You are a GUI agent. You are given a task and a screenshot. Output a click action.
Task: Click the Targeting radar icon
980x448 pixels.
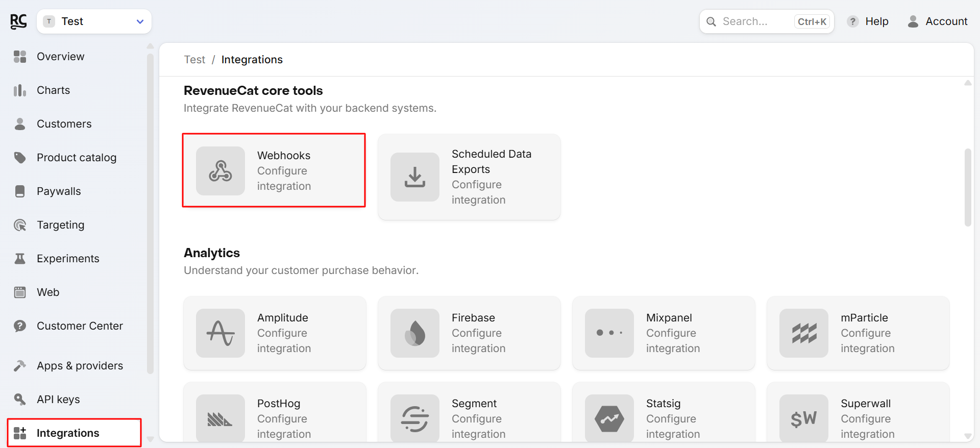[20, 225]
